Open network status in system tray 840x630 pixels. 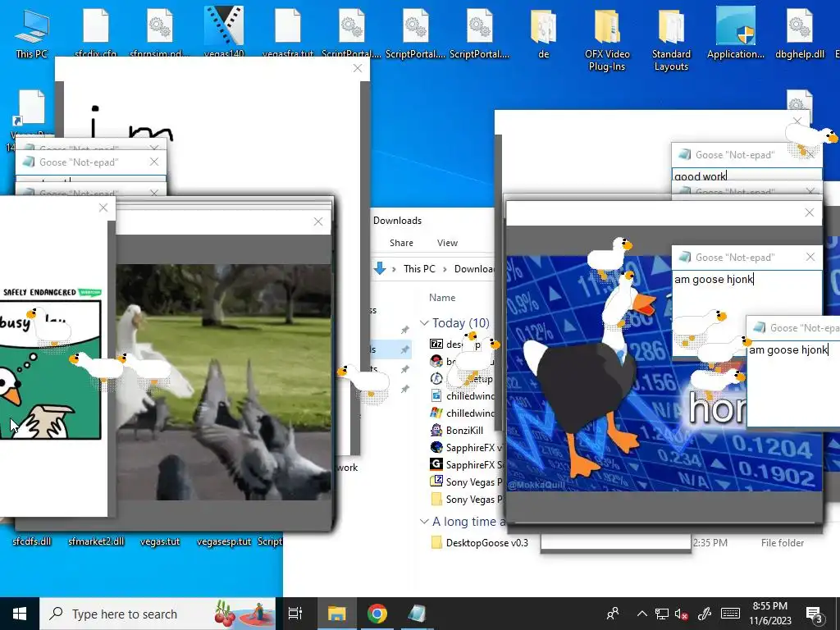pos(662,614)
